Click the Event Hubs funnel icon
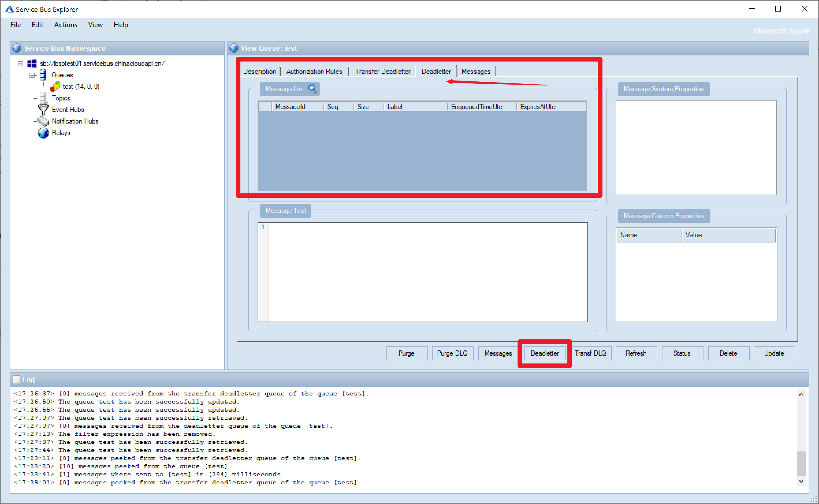Image resolution: width=819 pixels, height=504 pixels. tap(43, 110)
